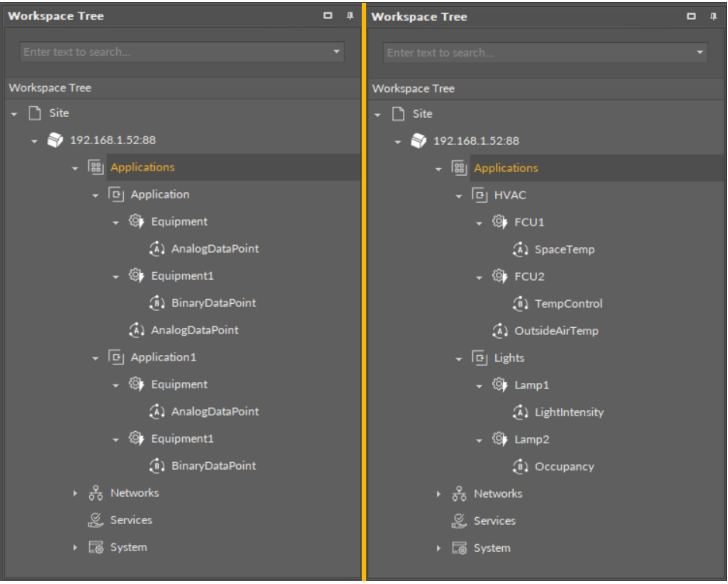Maximize the right Workspace Tree panel

pyautogui.click(x=691, y=16)
